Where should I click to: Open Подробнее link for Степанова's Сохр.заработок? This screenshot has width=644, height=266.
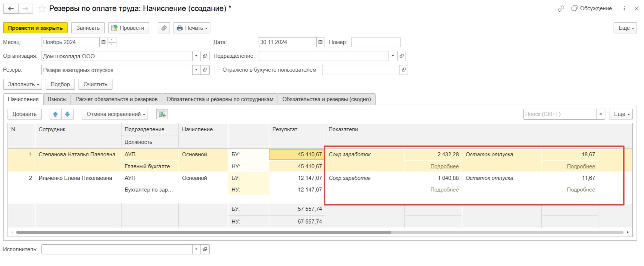tap(444, 166)
